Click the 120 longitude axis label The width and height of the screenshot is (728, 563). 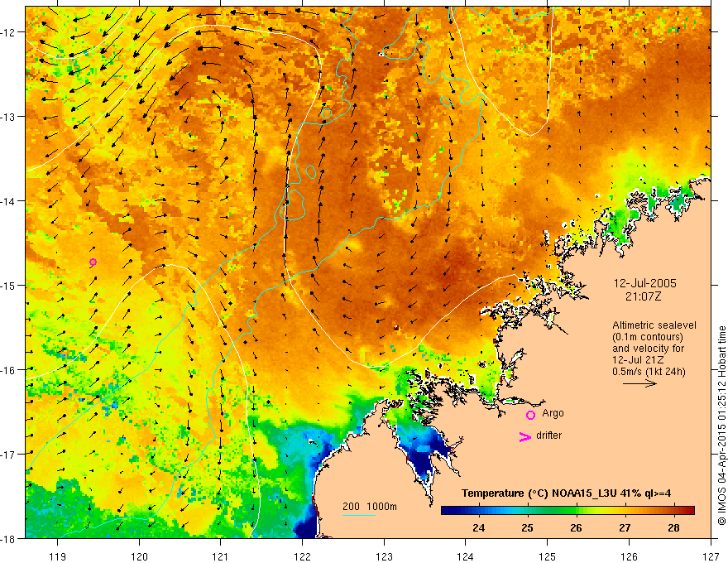pos(139,556)
